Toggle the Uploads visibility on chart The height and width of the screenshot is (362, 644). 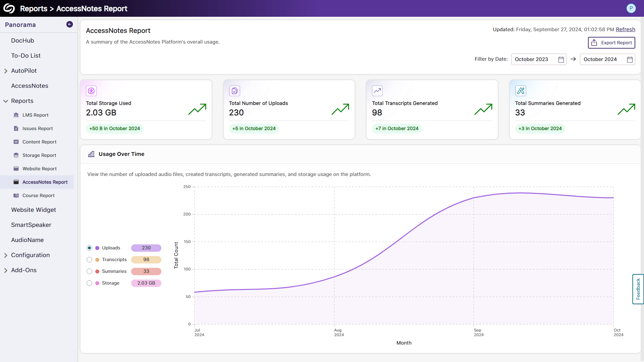[x=89, y=247]
